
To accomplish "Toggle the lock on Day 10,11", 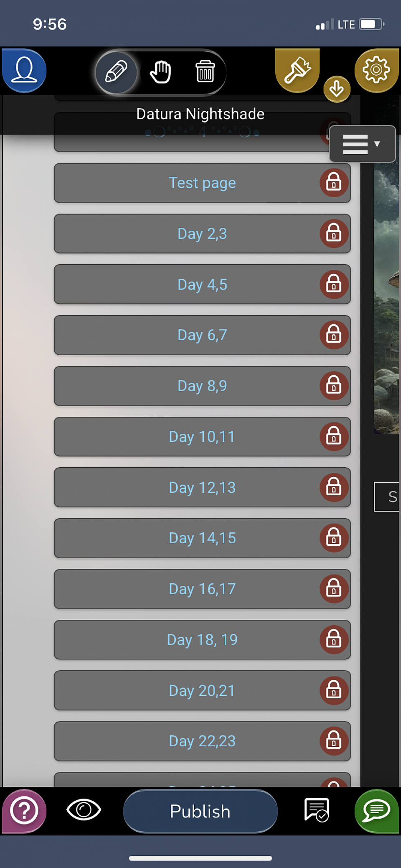I will pyautogui.click(x=334, y=437).
